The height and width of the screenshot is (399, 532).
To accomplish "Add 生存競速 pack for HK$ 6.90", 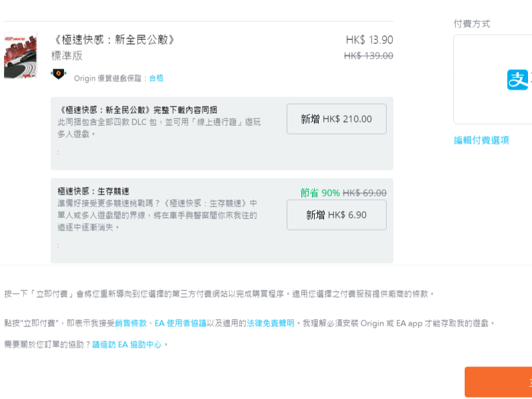I will tap(336, 215).
